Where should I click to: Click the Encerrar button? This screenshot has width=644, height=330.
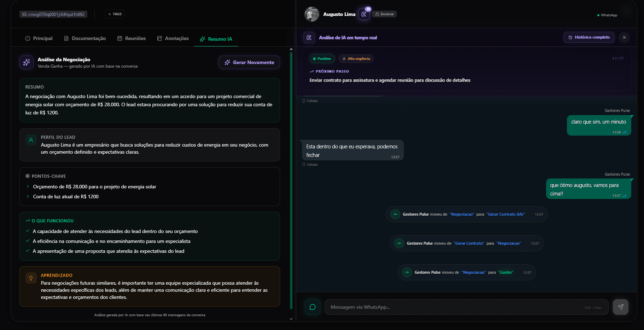click(x=385, y=14)
